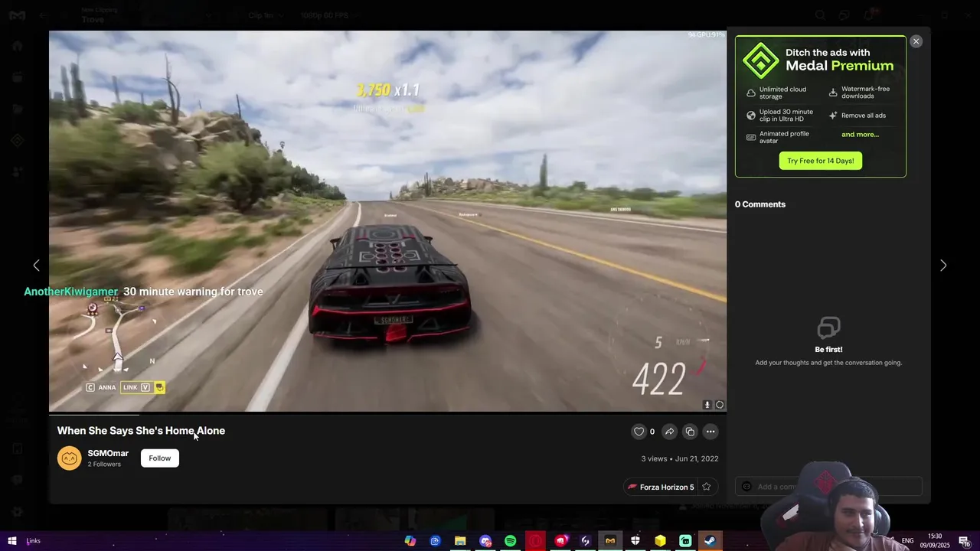The image size is (980, 551).
Task: Click the clip title 'When She Says She's Home Alone'
Action: click(x=141, y=431)
